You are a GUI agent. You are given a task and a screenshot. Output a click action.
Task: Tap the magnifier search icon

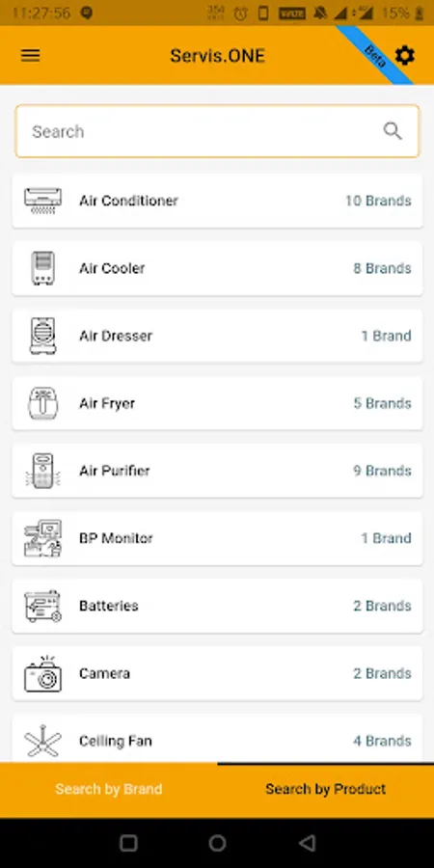pos(393,131)
